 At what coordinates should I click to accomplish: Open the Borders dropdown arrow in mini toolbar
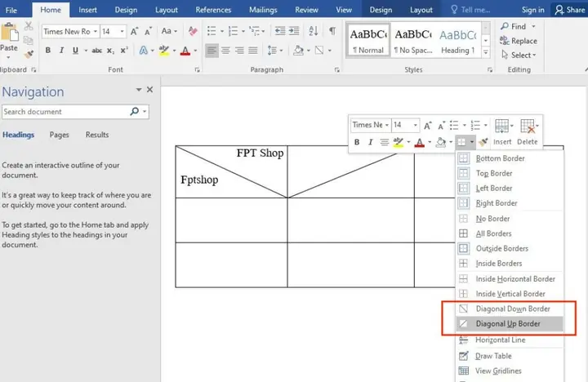coord(472,142)
